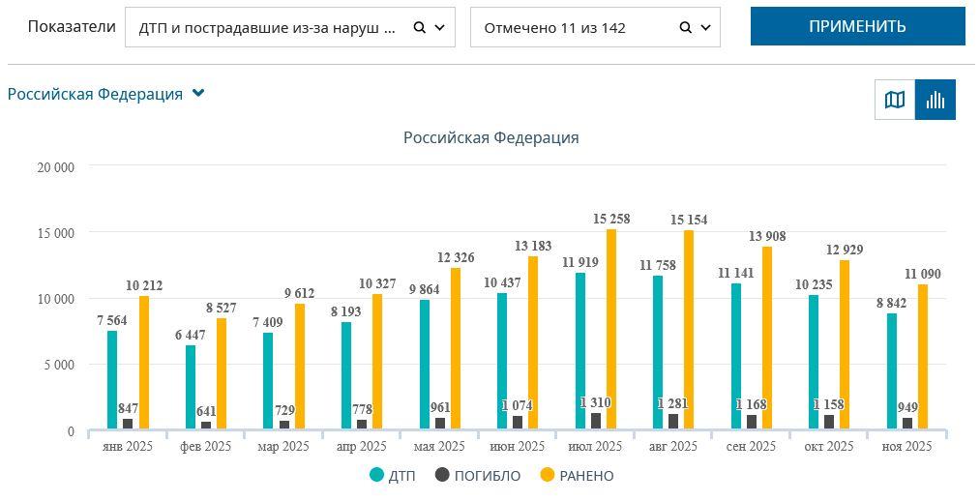Image resolution: width=980 pixels, height=502 pixels.
Task: Expand the Показатели dropdown chevron
Action: pos(439,28)
